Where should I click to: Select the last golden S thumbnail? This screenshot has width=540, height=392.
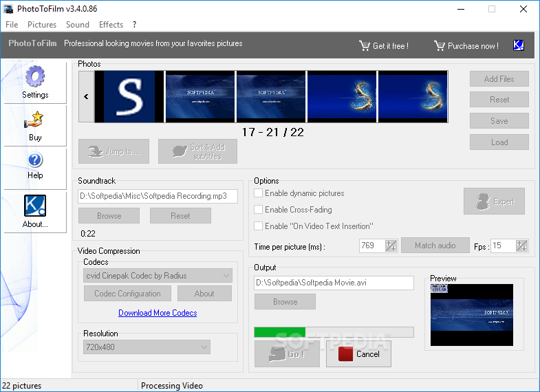coord(413,97)
